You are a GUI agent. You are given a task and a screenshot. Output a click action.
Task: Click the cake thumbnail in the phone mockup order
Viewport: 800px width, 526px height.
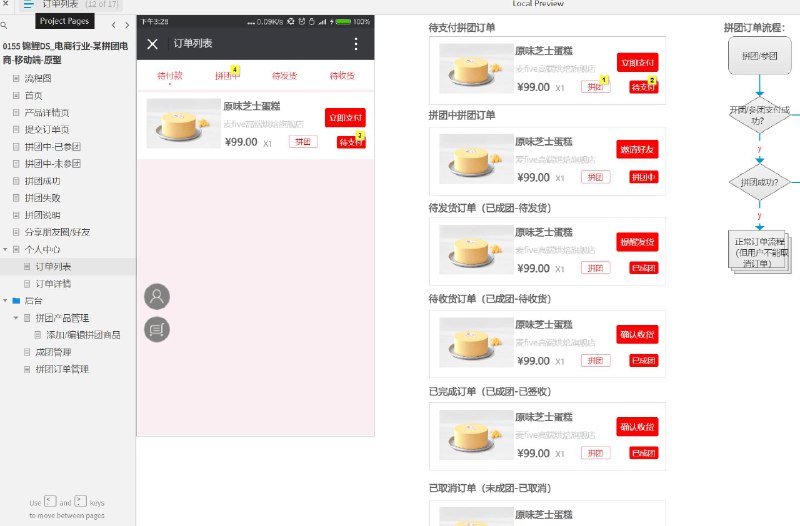pyautogui.click(x=183, y=123)
